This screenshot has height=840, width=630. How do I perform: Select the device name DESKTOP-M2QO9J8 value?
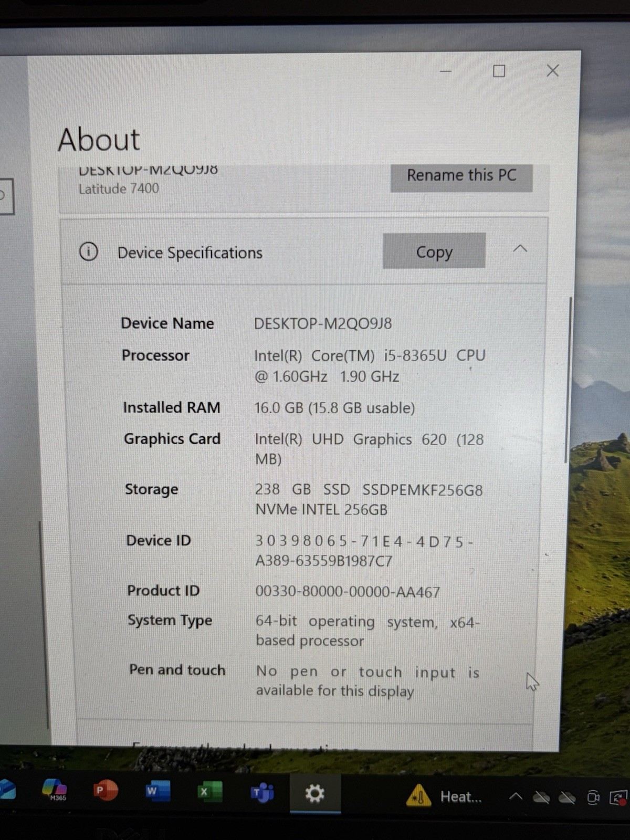[x=323, y=323]
